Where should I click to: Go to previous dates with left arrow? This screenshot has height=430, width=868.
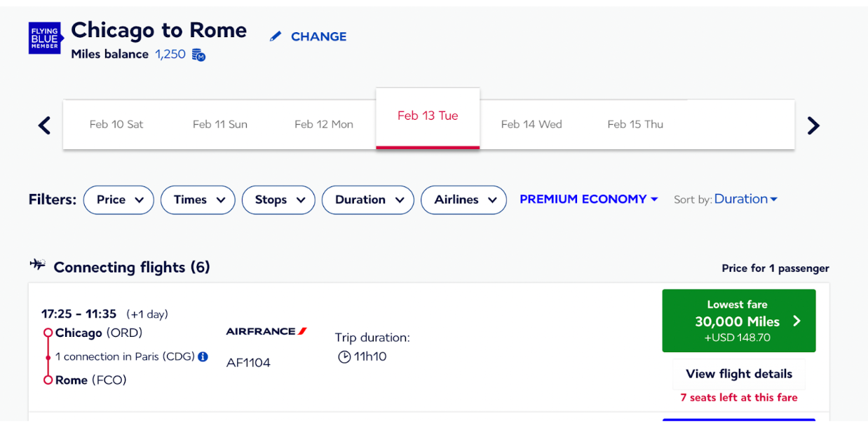pyautogui.click(x=44, y=125)
